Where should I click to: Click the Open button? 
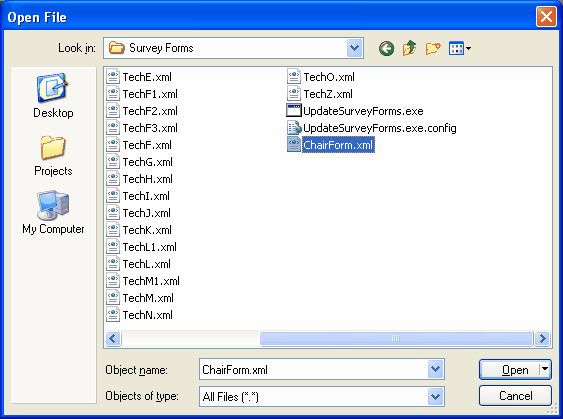(x=510, y=369)
